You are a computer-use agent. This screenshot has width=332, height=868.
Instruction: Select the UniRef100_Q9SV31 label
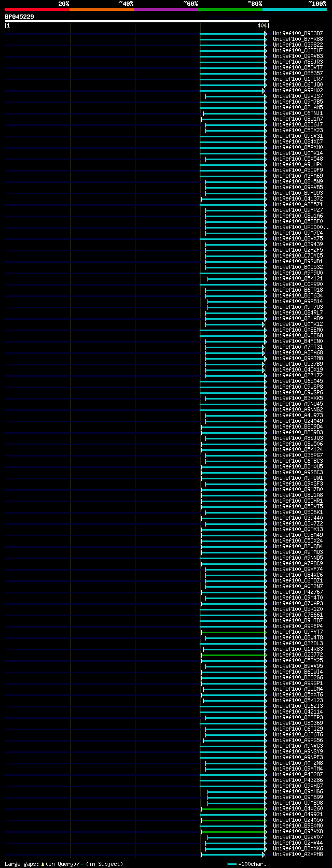pos(298,136)
